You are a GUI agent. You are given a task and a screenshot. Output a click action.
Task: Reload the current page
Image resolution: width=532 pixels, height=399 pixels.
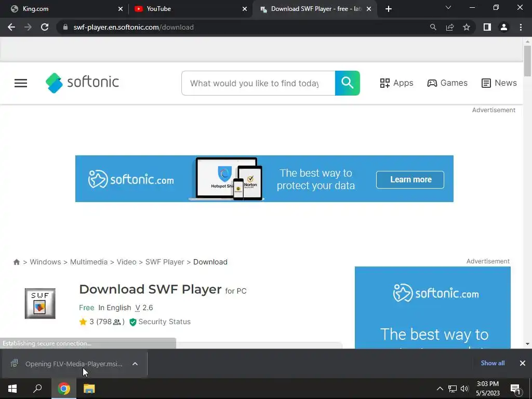point(45,27)
